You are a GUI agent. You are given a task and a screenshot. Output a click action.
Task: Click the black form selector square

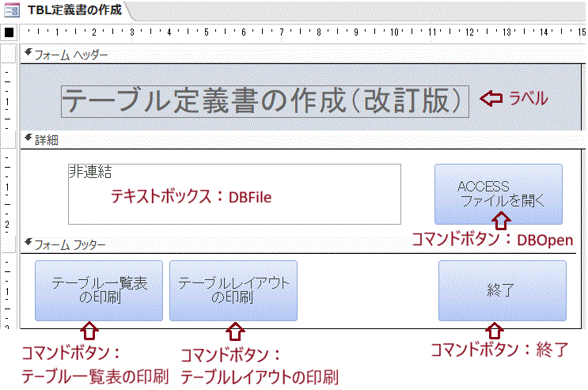coord(9,33)
